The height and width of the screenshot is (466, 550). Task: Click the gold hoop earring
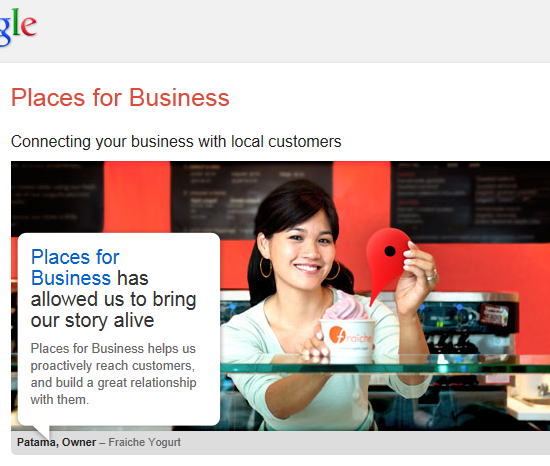[266, 267]
